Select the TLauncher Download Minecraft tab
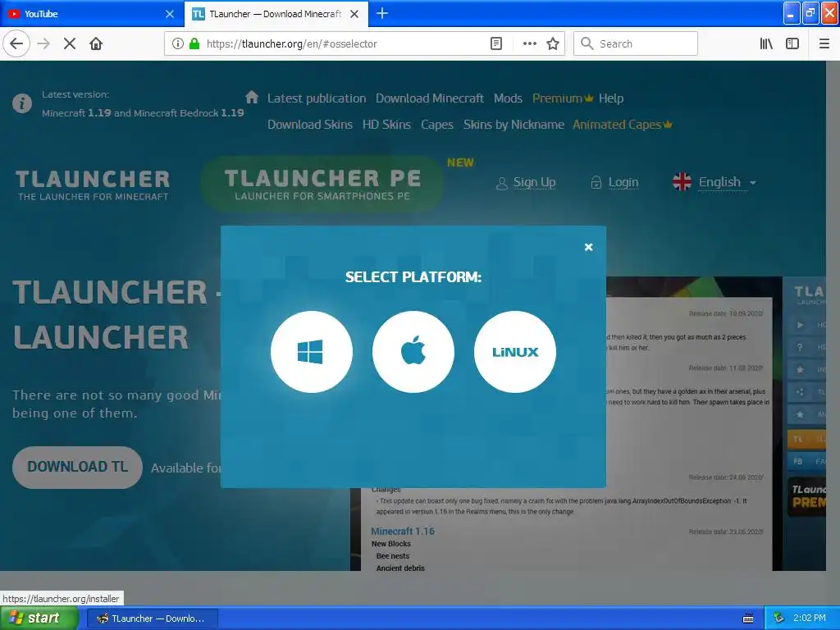 click(276, 14)
